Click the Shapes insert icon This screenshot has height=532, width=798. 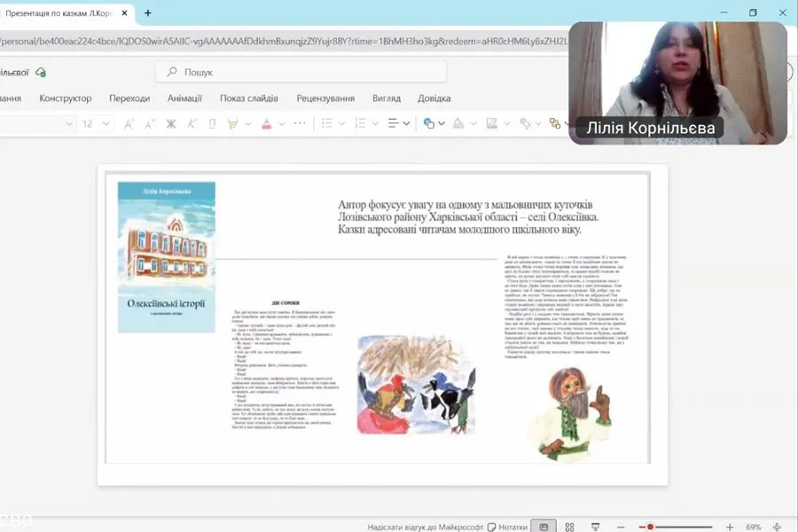pyautogui.click(x=429, y=124)
